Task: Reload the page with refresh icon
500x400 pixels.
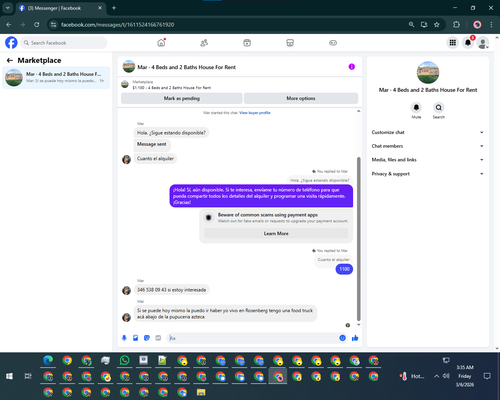Action: coord(37,24)
